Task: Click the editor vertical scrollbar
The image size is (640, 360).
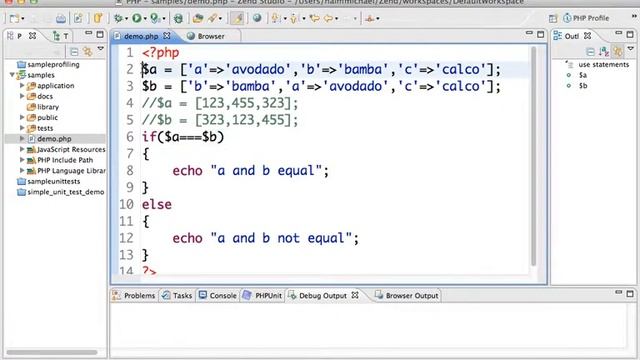Action: 534,157
